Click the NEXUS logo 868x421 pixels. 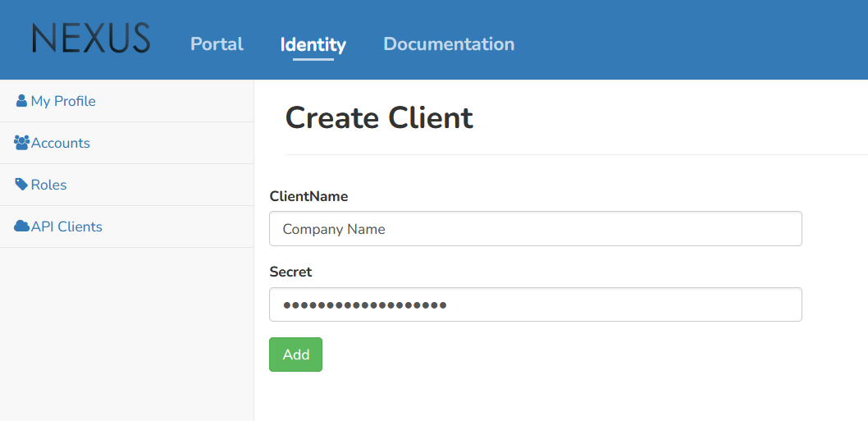91,39
